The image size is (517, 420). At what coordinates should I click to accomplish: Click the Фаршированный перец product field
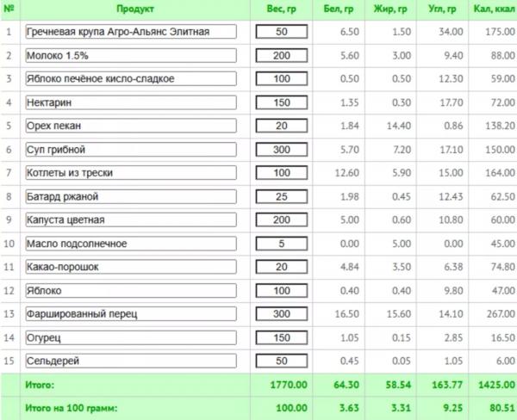coord(131,314)
